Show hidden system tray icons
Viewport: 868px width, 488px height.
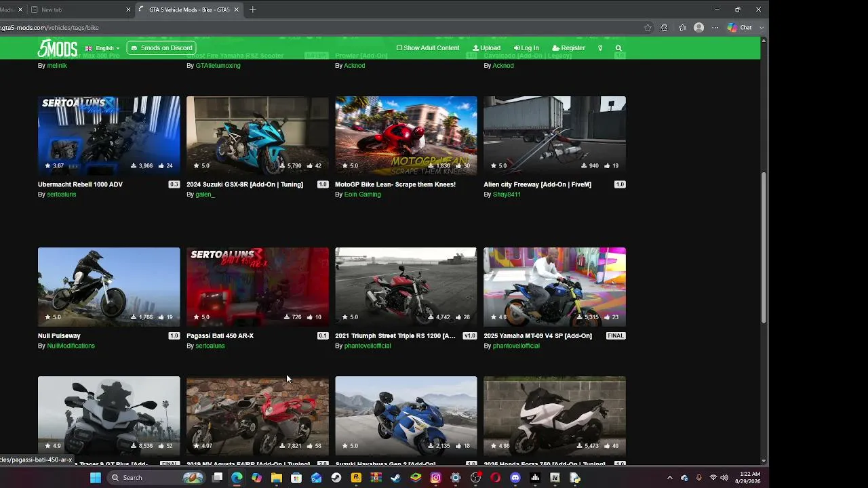point(669,478)
